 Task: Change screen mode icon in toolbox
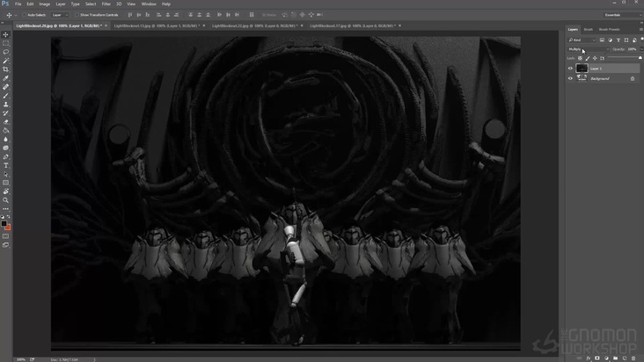tap(6, 245)
